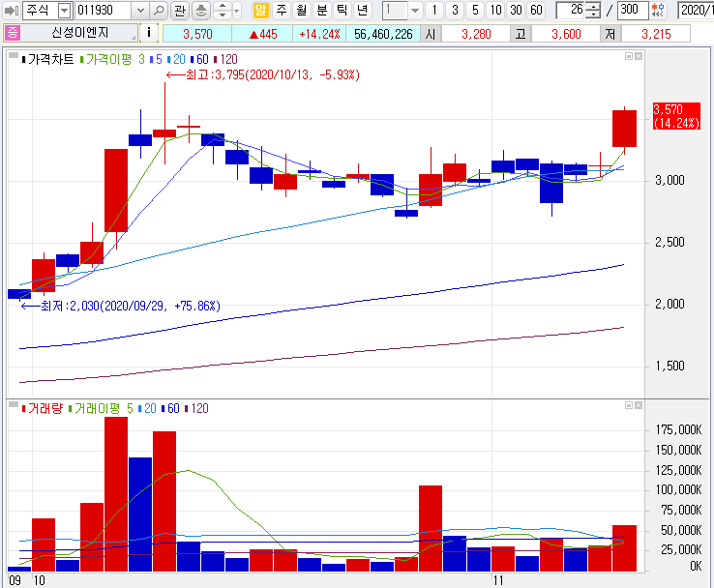714x588 pixels.
Task: Switch to 주 weekly chart period
Action: 282,10
